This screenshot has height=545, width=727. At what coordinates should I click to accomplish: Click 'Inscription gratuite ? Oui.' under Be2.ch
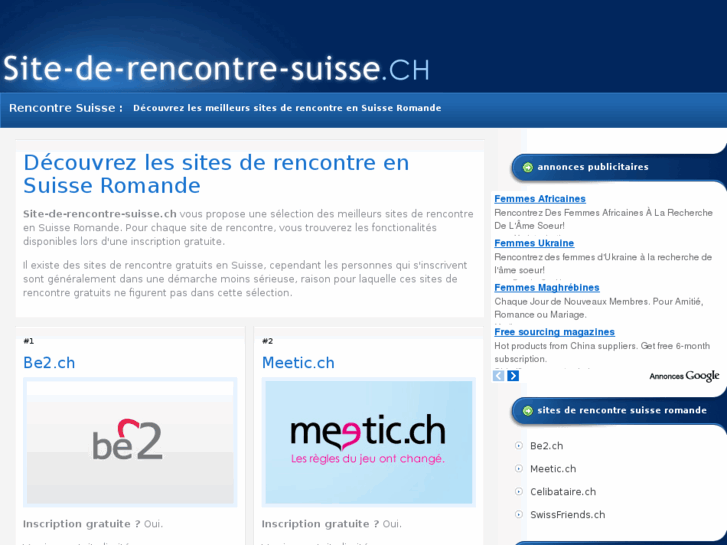point(93,524)
